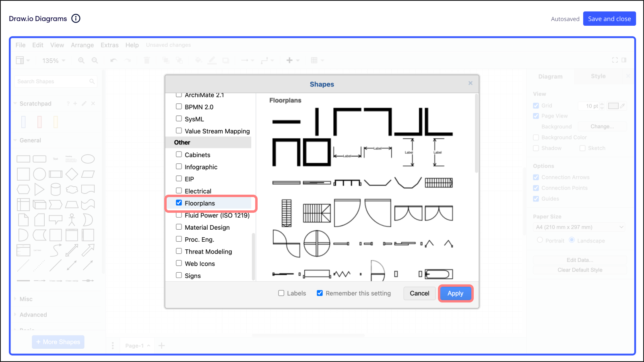Expand the Misc shapes section

tap(26, 299)
